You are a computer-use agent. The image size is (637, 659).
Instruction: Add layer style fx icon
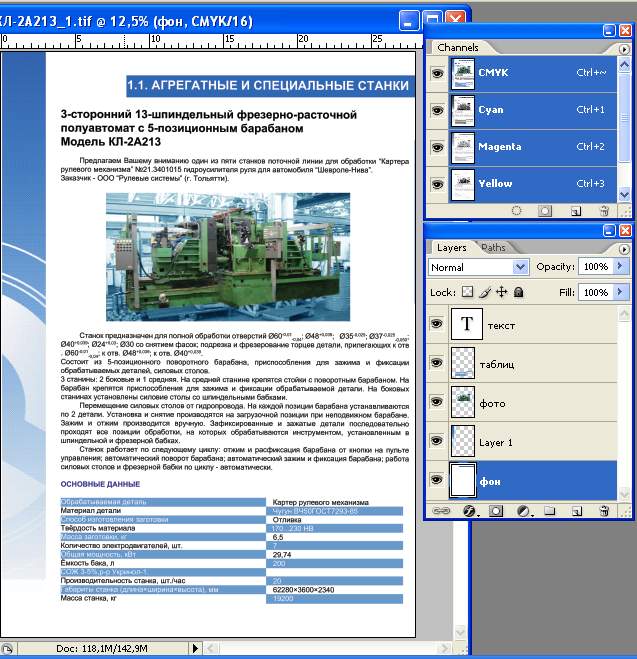[469, 511]
